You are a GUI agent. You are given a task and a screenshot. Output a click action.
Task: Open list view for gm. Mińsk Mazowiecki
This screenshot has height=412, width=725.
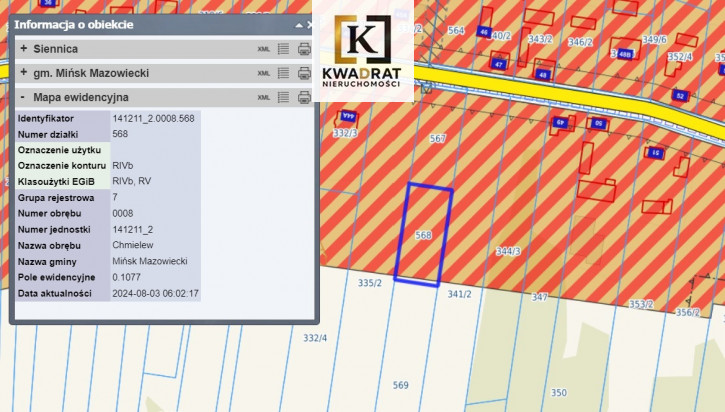(283, 73)
